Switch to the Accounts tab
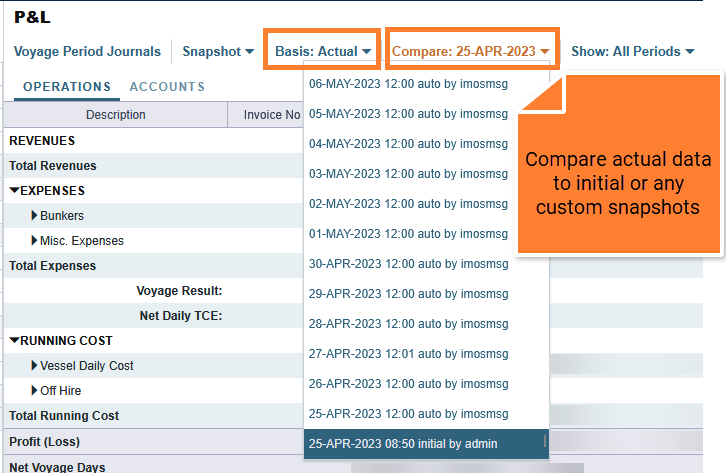726x473 pixels. (x=167, y=87)
